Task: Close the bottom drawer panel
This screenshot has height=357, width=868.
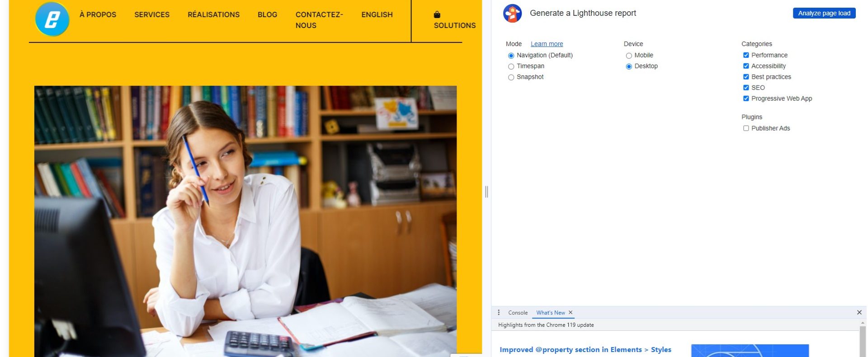Action: [x=859, y=312]
